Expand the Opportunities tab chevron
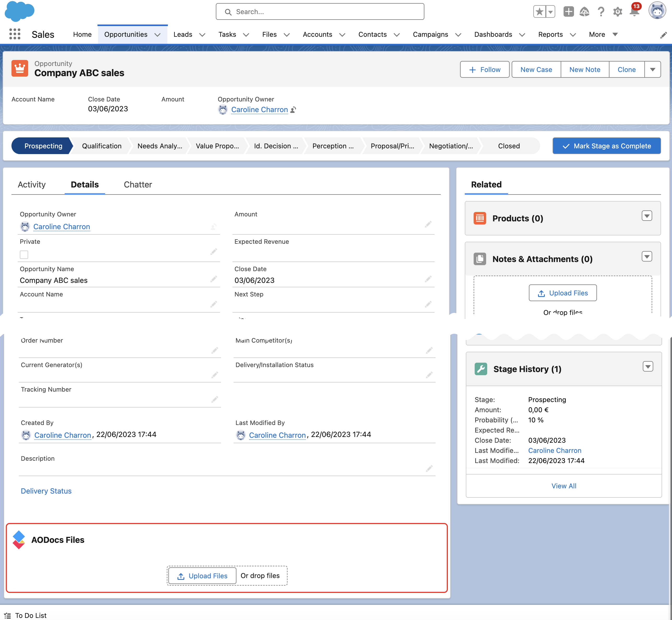Screen dimensions: 672x620 point(157,35)
